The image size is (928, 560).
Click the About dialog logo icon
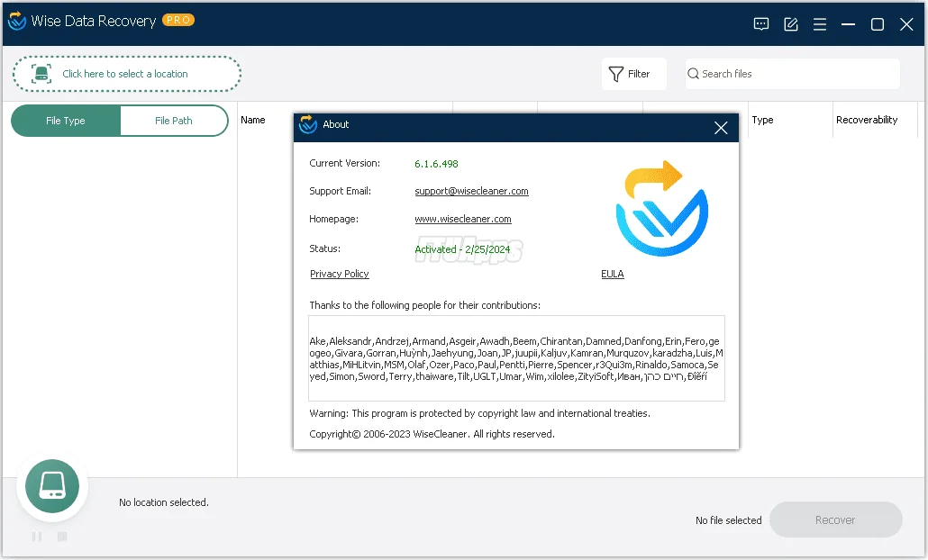click(308, 124)
